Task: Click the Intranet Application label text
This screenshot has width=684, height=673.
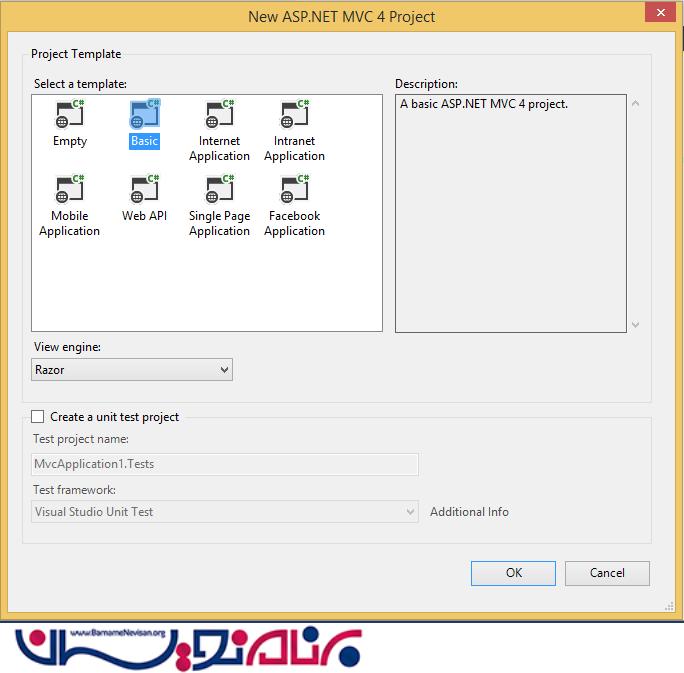Action: click(294, 148)
